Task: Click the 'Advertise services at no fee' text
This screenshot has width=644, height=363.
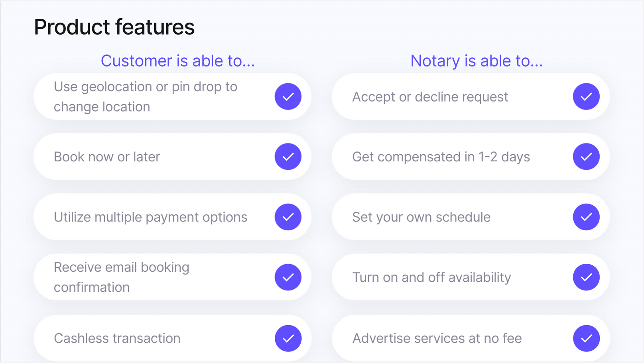Action: 437,338
